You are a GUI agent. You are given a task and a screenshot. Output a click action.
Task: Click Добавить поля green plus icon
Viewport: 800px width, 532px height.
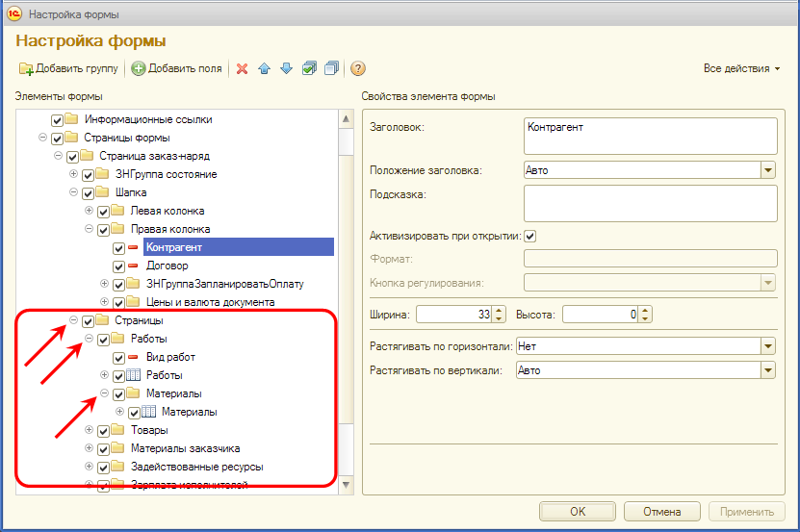[139, 68]
